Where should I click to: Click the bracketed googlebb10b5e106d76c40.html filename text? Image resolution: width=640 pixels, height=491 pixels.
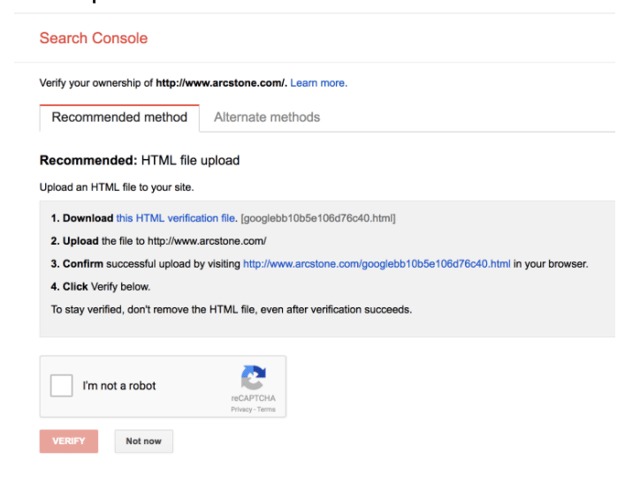tap(319, 217)
